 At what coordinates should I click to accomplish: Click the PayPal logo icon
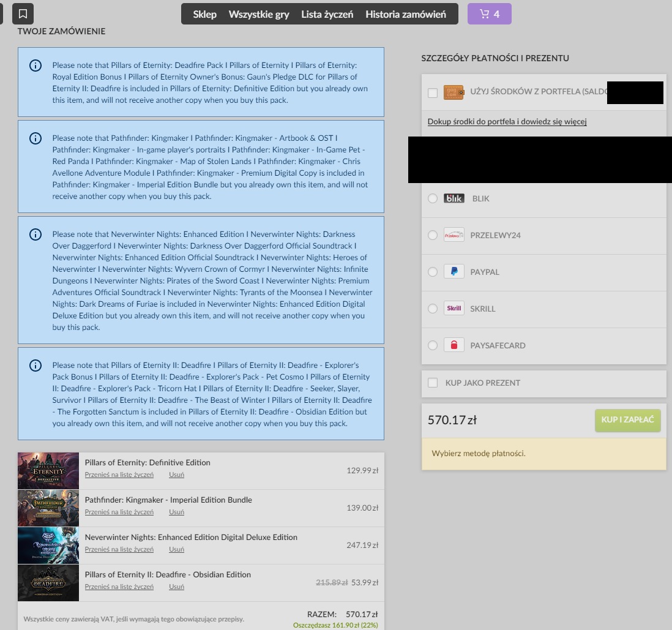pyautogui.click(x=454, y=272)
